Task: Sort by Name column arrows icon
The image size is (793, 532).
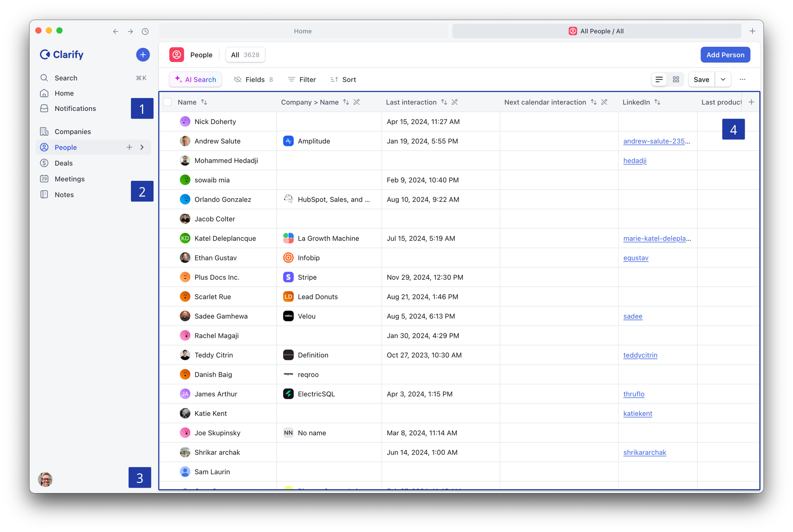Action: click(204, 102)
